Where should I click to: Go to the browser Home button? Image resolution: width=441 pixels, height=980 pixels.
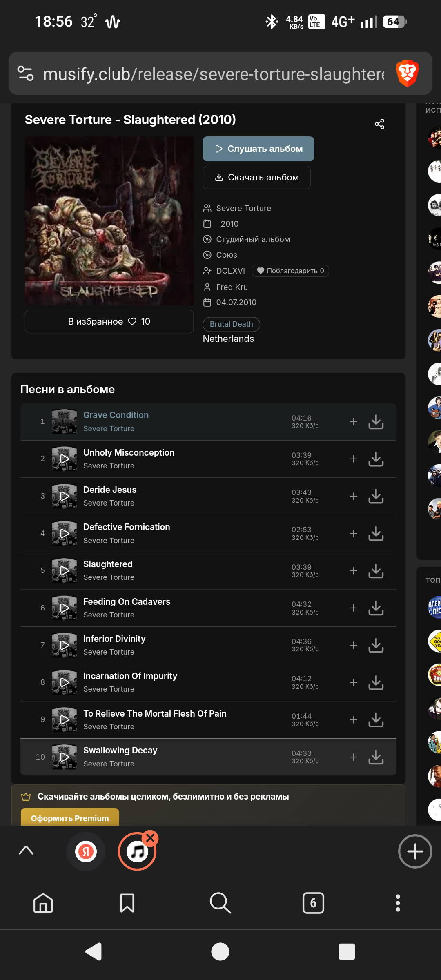coord(43,903)
